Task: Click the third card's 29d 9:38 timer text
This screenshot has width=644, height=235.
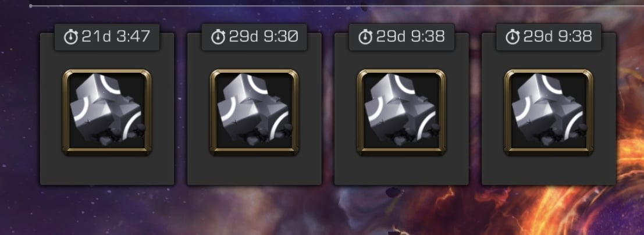Action: pos(410,37)
